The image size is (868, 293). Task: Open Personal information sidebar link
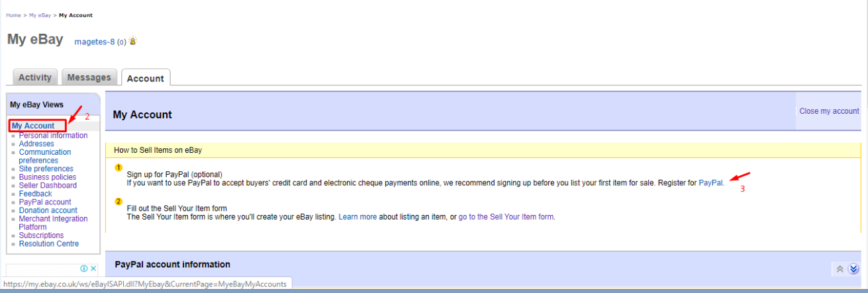(53, 136)
